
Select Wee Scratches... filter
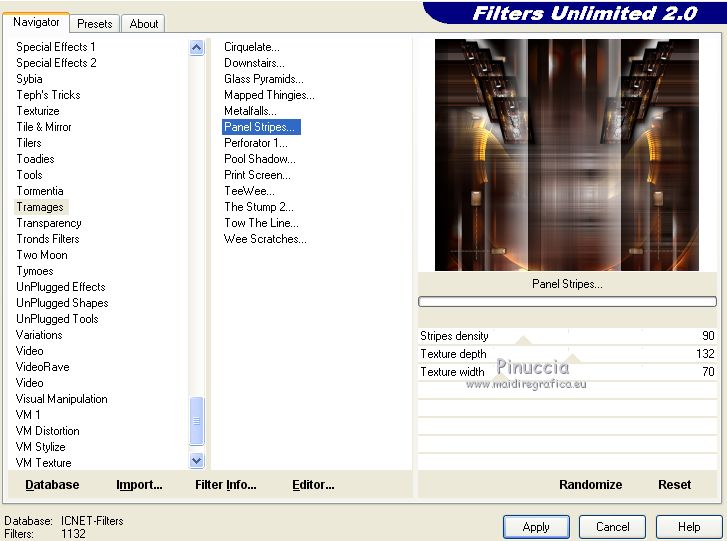(x=265, y=239)
